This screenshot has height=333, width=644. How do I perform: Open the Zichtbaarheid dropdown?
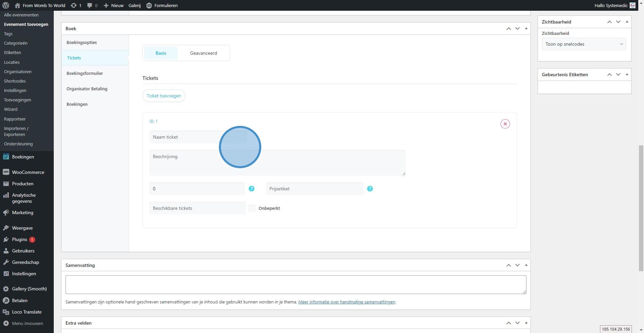[584, 44]
